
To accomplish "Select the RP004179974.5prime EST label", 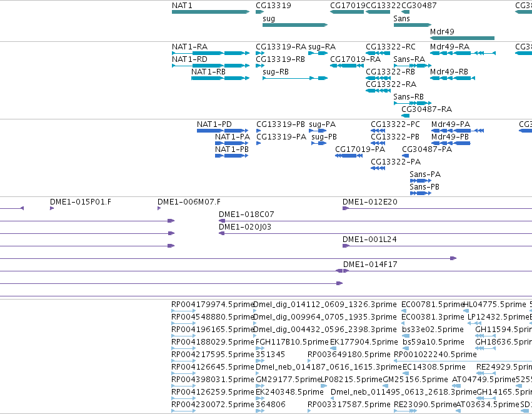I will tap(213, 305).
